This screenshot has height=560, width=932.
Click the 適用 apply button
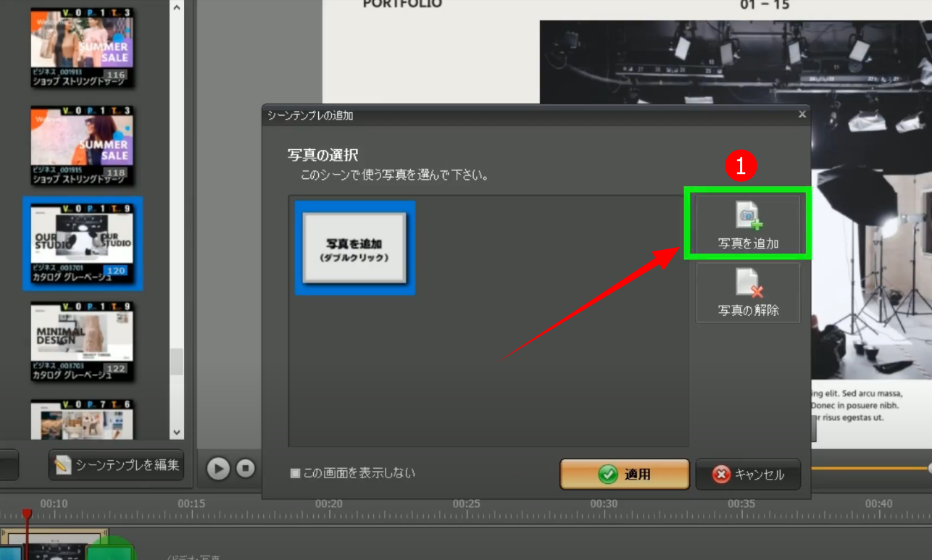624,475
